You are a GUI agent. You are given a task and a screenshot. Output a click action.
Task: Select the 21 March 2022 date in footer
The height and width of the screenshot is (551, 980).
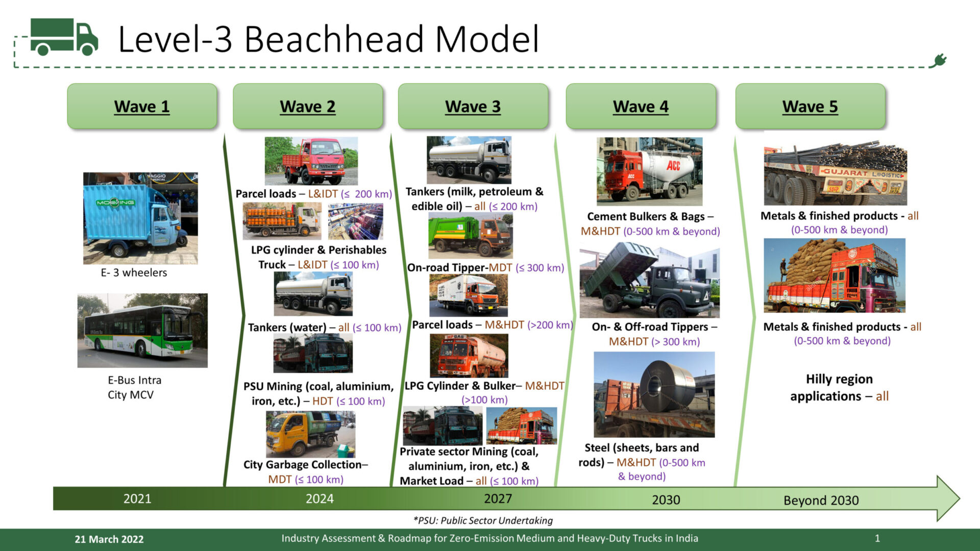click(109, 538)
